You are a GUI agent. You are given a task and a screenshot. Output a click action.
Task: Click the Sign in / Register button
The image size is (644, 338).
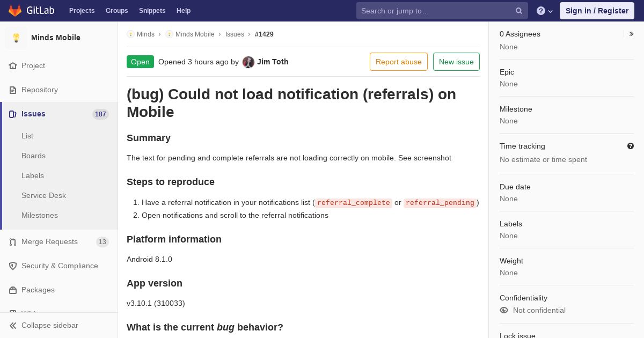point(597,11)
